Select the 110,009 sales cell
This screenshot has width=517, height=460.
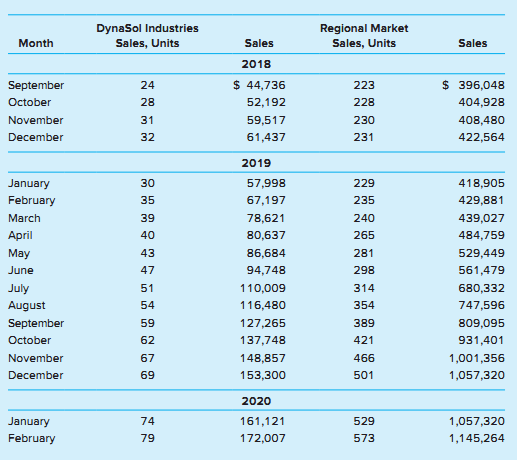pyautogui.click(x=263, y=288)
